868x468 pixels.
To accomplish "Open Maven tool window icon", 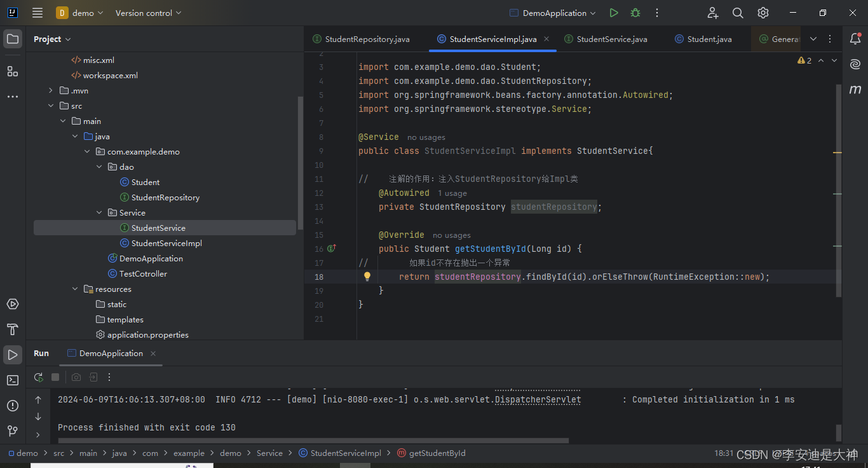I will pos(855,90).
